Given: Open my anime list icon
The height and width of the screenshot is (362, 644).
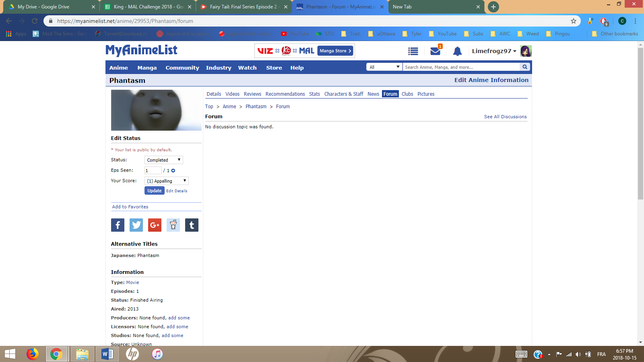Looking at the screenshot, I should tap(413, 51).
